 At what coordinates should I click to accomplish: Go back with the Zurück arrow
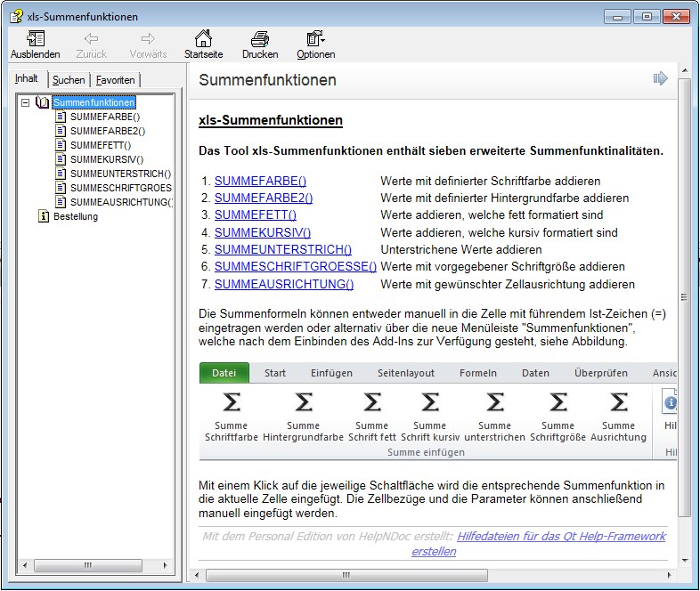coord(91,39)
